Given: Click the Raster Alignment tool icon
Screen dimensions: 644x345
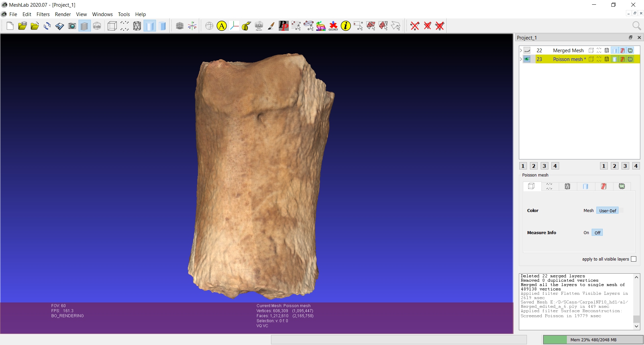Looking at the screenshot, I should (x=259, y=26).
